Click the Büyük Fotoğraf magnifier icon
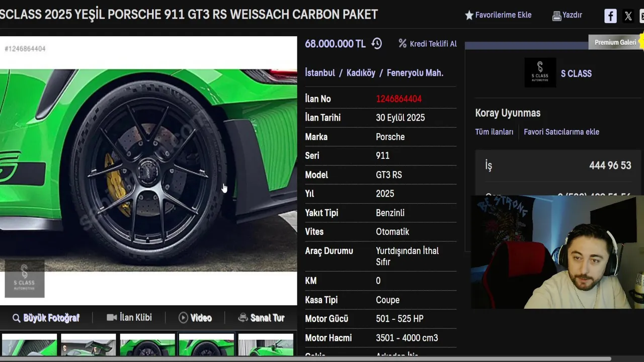Screen dimensions: 644x362 click(x=16, y=318)
